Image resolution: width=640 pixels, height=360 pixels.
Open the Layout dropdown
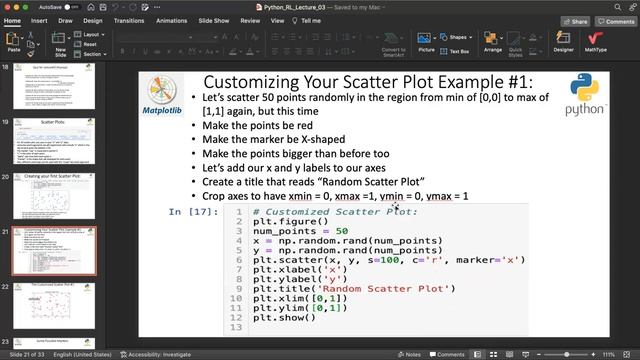point(89,34)
